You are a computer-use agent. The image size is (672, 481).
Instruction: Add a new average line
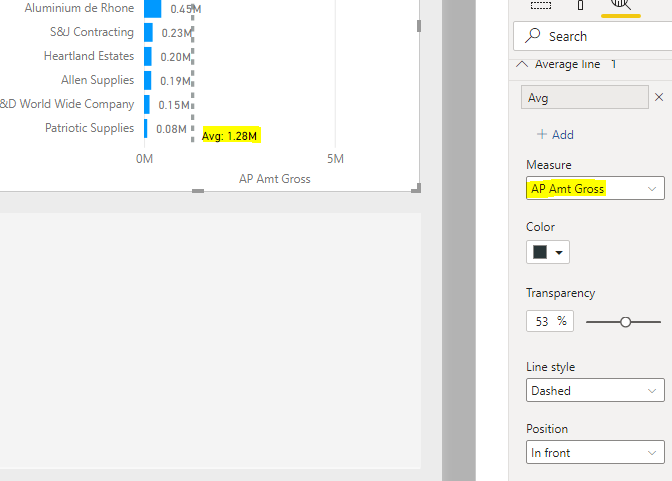(555, 135)
